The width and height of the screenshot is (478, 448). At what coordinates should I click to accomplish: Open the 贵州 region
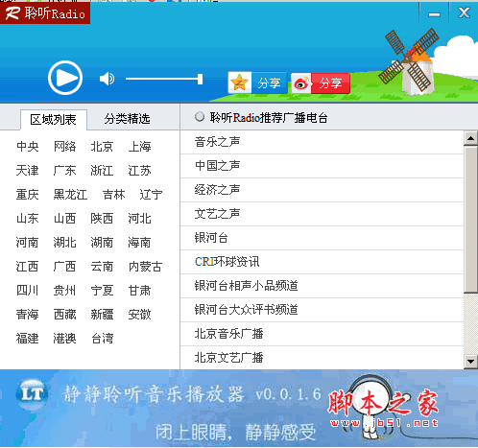click(64, 291)
